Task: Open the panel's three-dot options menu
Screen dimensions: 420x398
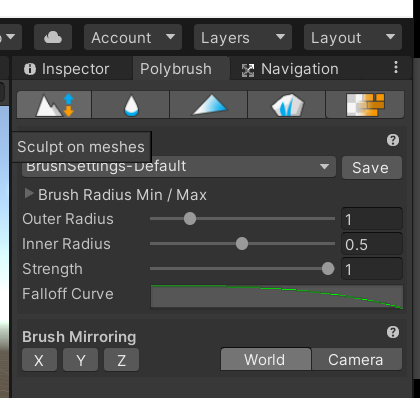Action: click(x=396, y=67)
